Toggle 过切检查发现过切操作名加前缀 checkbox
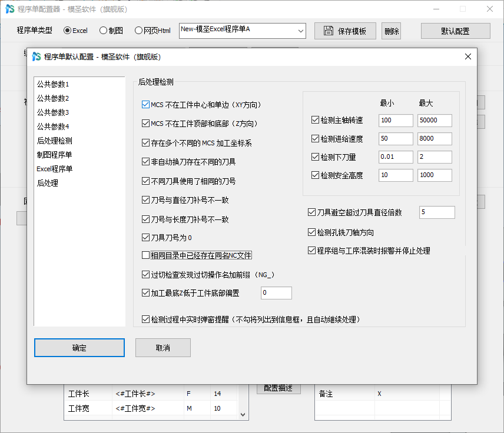Image resolution: width=504 pixels, height=433 pixels. (x=145, y=275)
